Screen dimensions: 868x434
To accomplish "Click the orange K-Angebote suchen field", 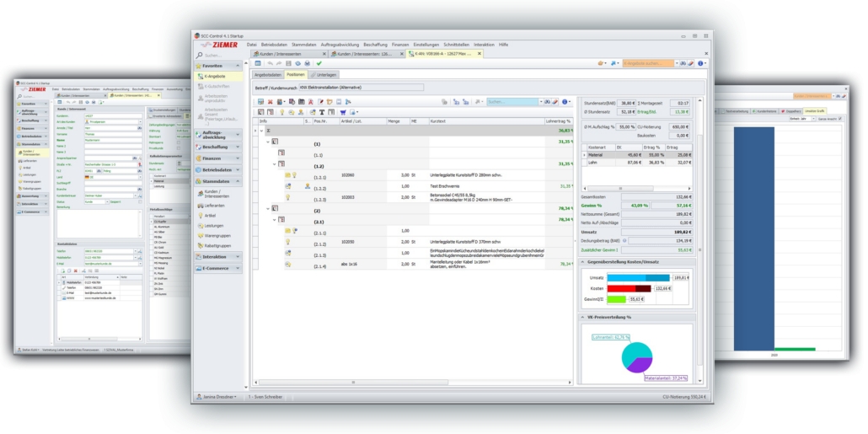I will [648, 63].
